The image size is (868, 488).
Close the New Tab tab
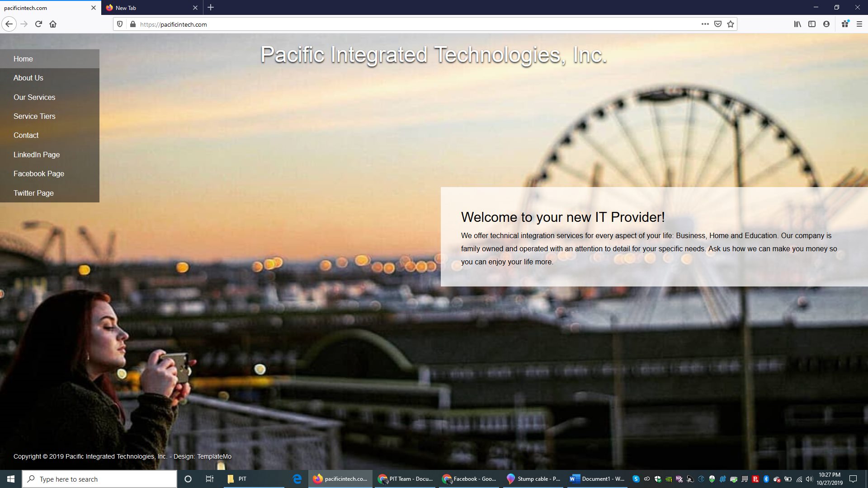point(195,8)
